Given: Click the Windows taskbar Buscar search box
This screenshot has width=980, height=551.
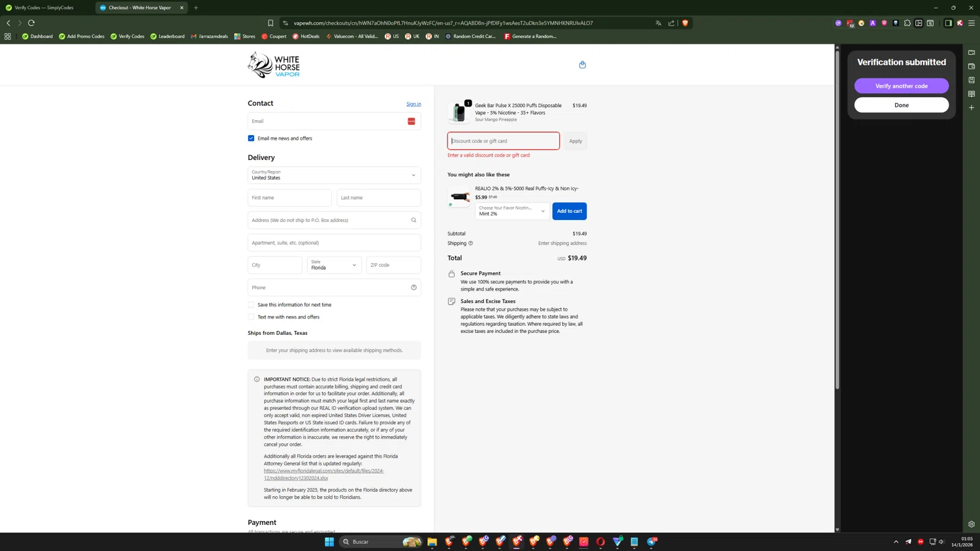Looking at the screenshot, I should (381, 542).
